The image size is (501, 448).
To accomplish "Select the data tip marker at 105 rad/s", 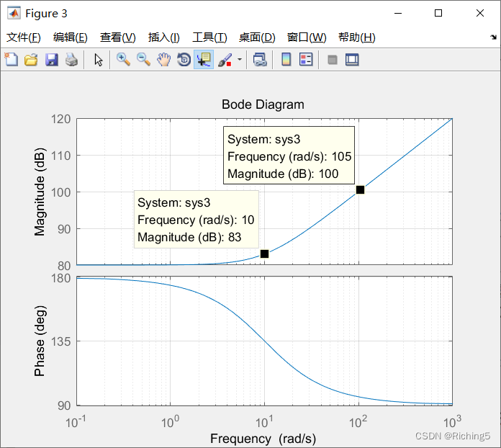I will point(360,190).
